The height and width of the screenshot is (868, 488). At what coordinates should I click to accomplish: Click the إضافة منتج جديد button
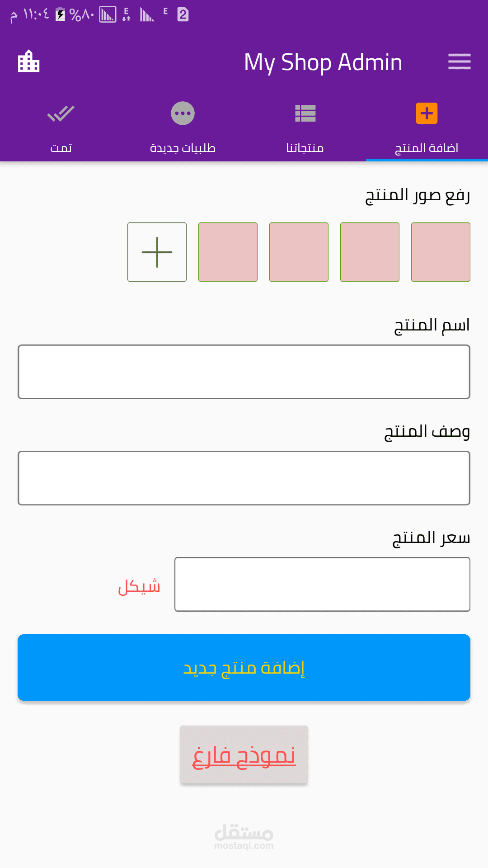point(244,667)
